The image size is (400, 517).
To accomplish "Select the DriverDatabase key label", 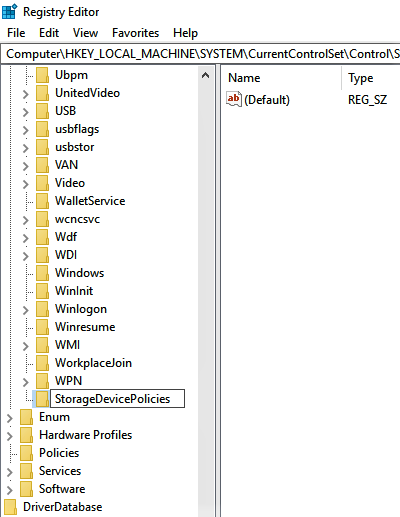I will [x=63, y=507].
